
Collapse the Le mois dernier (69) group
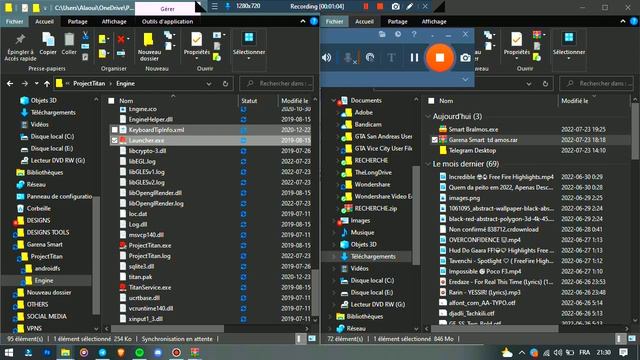tap(428, 164)
